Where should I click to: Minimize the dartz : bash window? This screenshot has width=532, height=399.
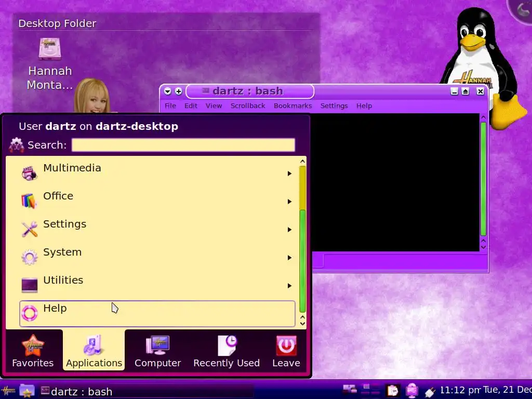point(454,91)
